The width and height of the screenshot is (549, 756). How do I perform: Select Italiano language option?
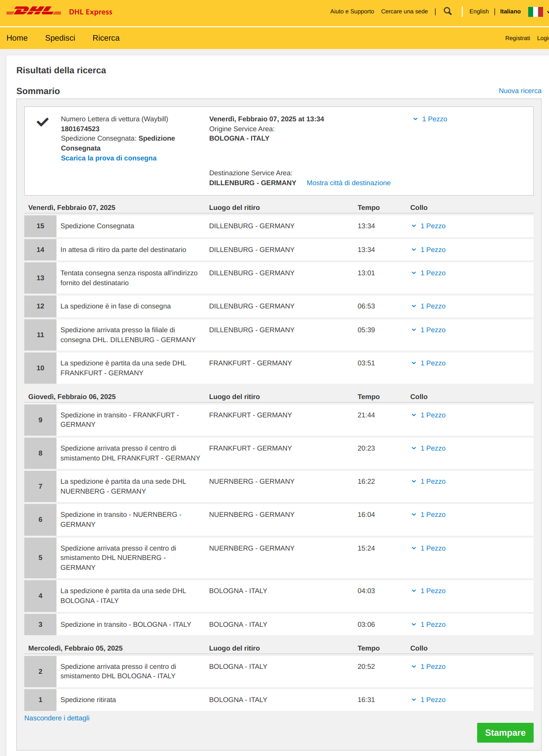point(510,11)
